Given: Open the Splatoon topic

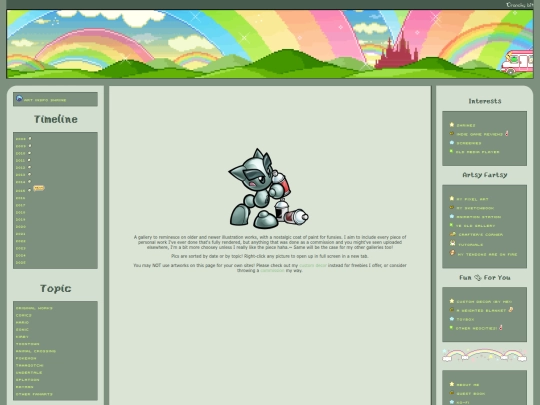Looking at the screenshot, I should 28,380.
